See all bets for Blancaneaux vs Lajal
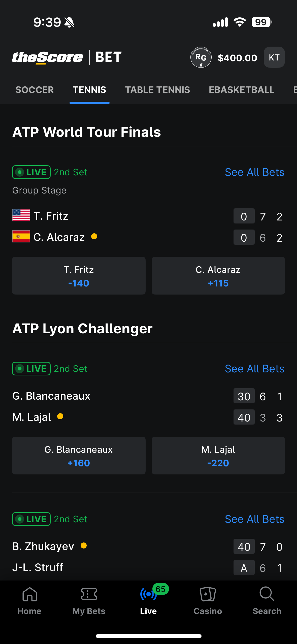This screenshot has width=297, height=644. (x=254, y=369)
